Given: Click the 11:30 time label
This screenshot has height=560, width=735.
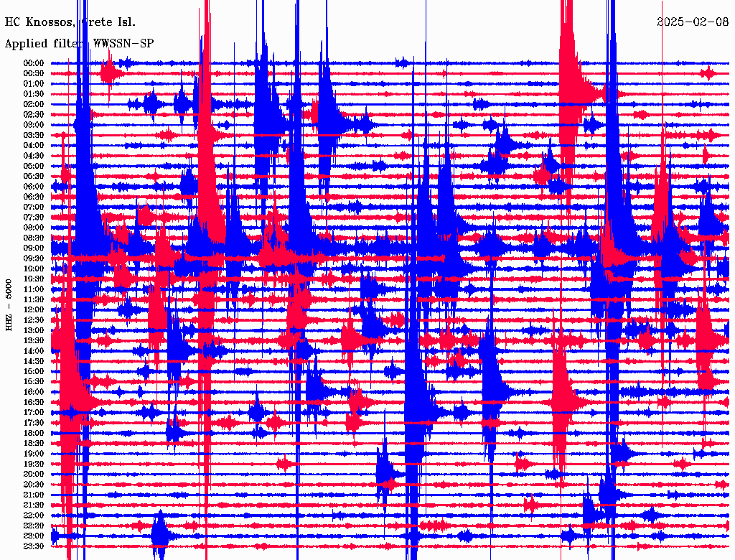Looking at the screenshot, I should point(34,299).
